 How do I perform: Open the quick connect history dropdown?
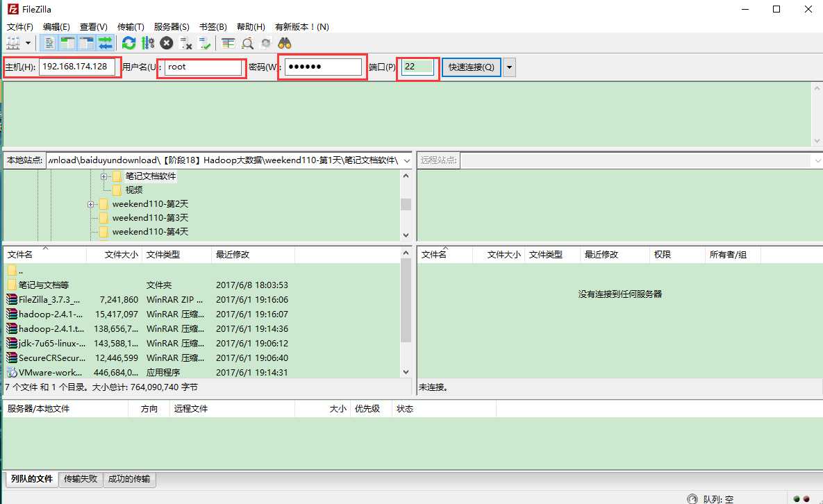point(509,67)
